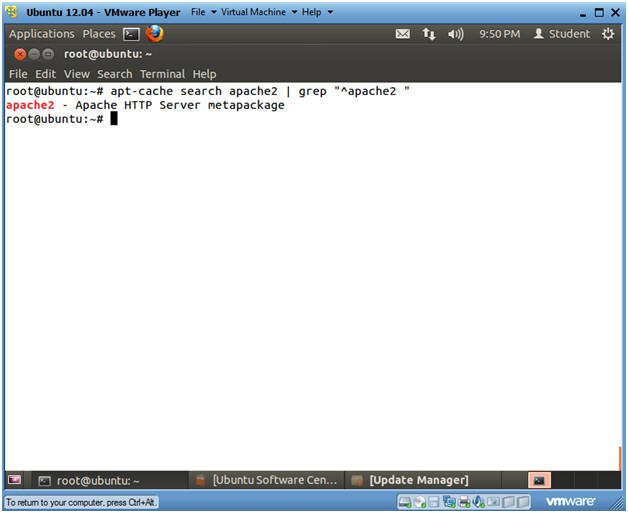Click VMware network adapter device icon

(449, 502)
